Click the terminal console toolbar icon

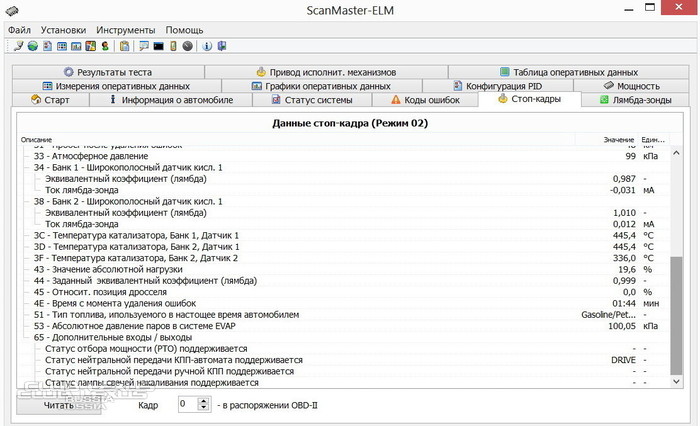click(158, 46)
